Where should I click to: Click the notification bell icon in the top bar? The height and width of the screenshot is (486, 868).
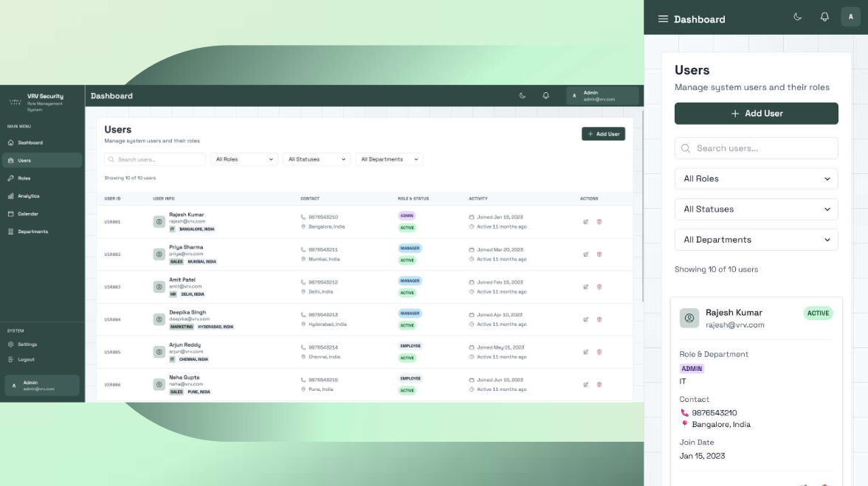[x=545, y=96]
